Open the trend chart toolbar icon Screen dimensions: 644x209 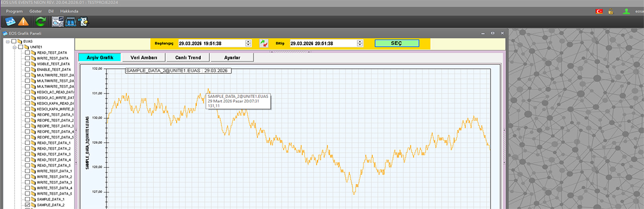coord(10,22)
